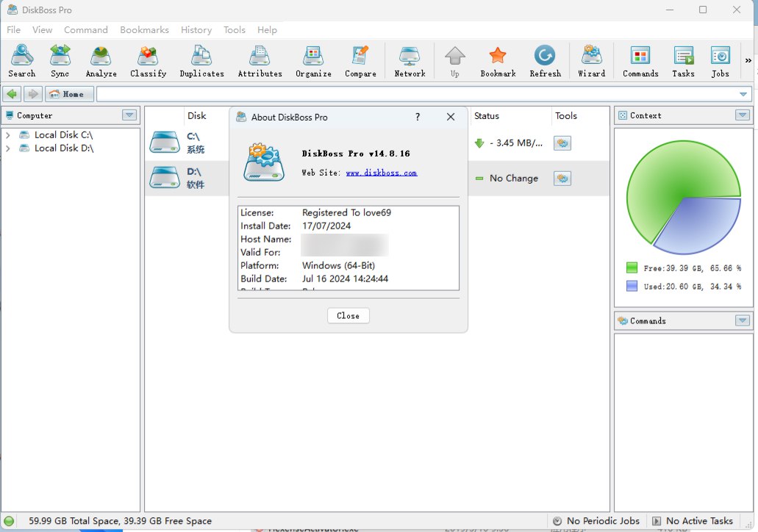The image size is (758, 532).
Task: Open the Context panel dropdown
Action: pyautogui.click(x=743, y=115)
